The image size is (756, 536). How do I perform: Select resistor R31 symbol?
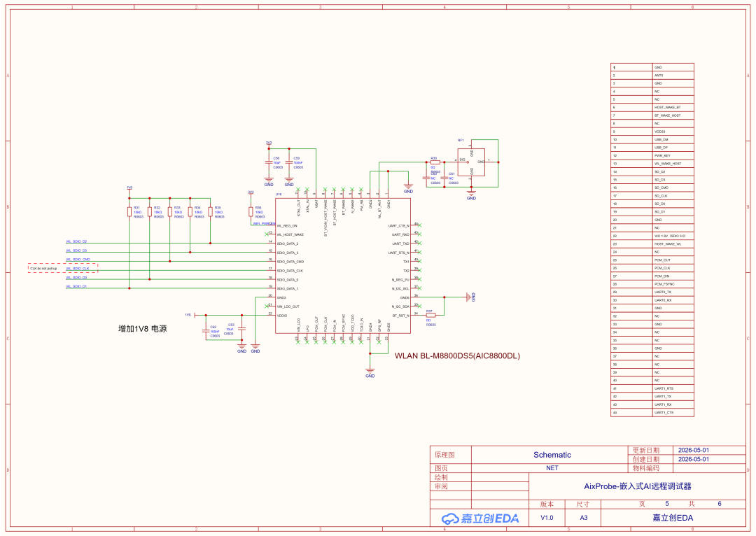point(129,212)
